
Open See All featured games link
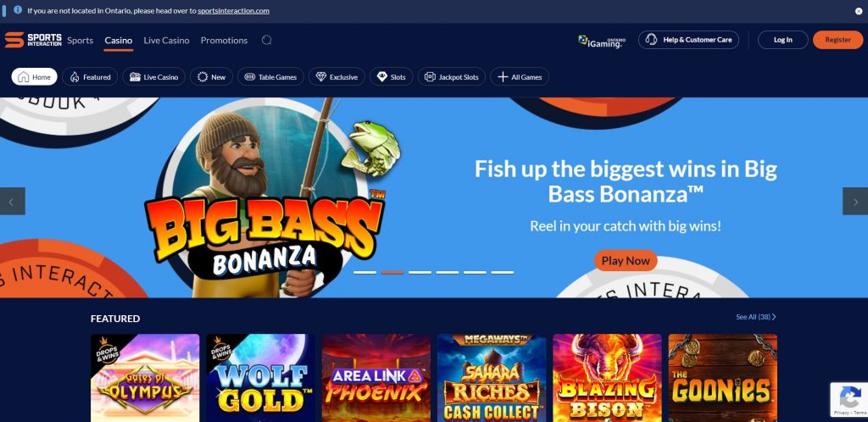click(755, 317)
